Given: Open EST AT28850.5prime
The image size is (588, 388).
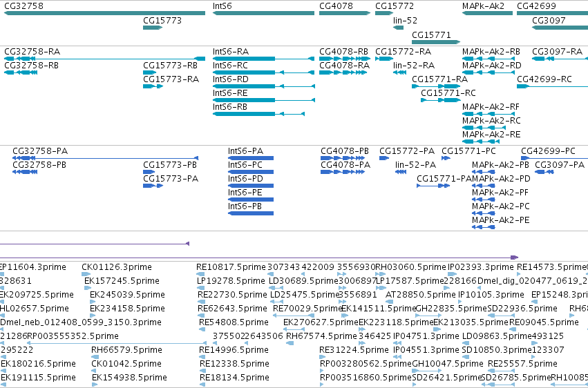Looking at the screenshot, I should pyautogui.click(x=421, y=295).
